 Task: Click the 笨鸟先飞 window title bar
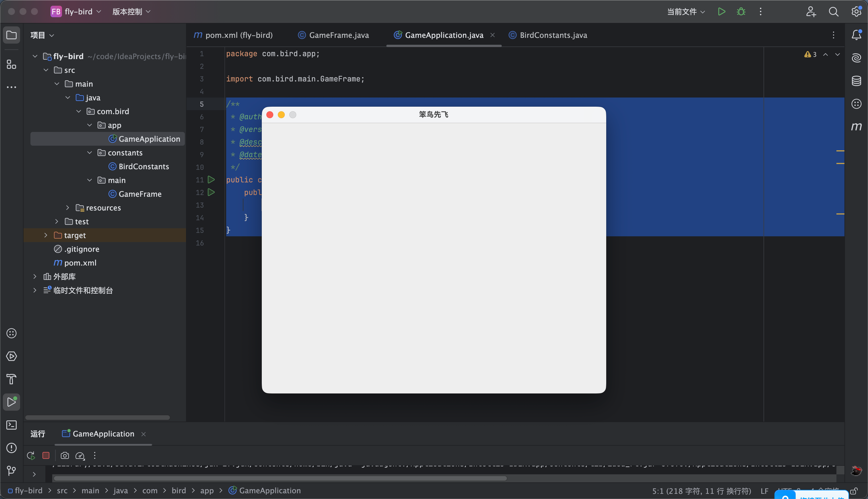(433, 114)
